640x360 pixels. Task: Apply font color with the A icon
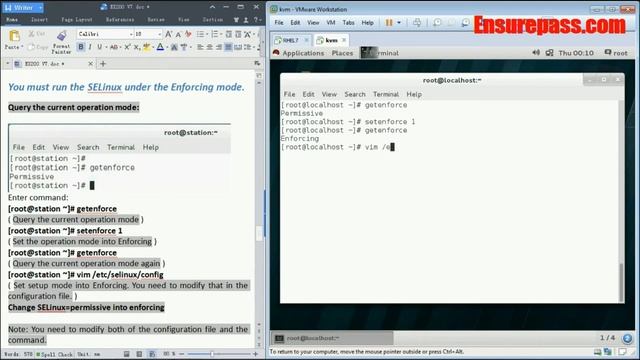(x=160, y=47)
